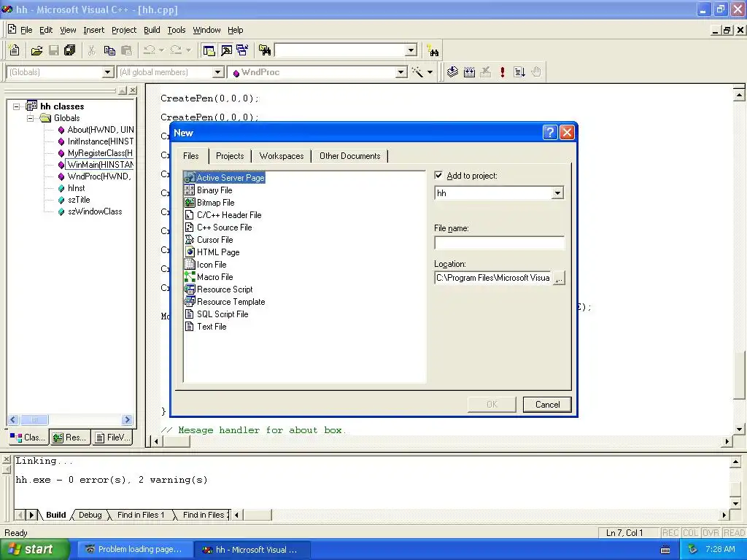
Task: Open the Tools menu
Action: pyautogui.click(x=177, y=30)
